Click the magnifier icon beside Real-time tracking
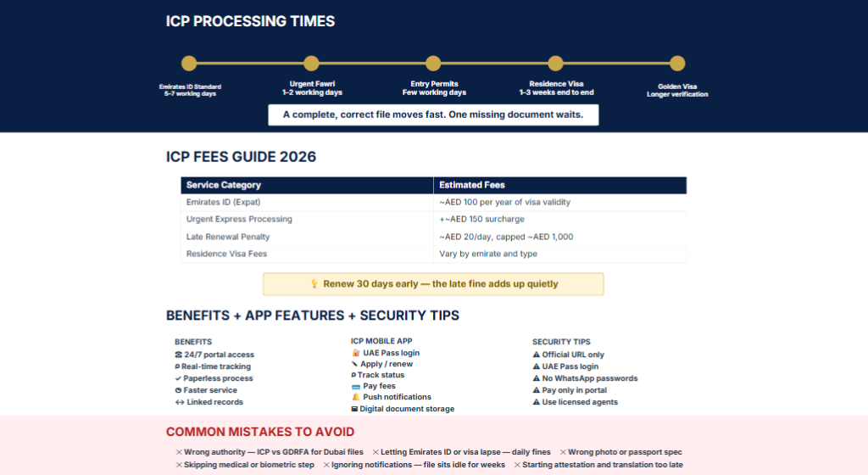 pyautogui.click(x=177, y=366)
